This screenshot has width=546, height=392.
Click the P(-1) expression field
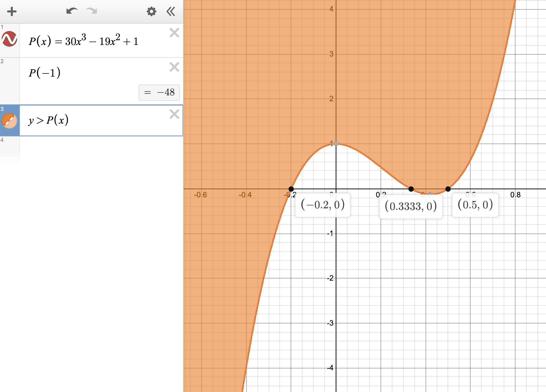point(45,73)
